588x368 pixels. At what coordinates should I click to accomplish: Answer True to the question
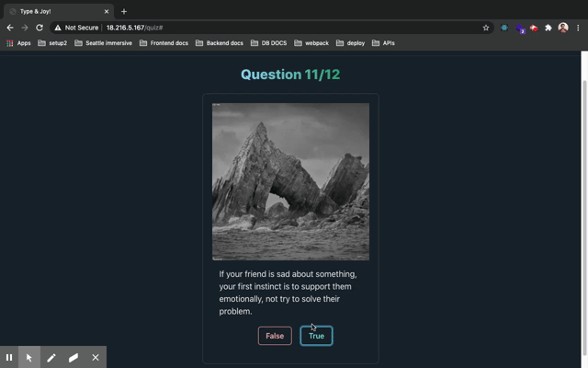[316, 336]
